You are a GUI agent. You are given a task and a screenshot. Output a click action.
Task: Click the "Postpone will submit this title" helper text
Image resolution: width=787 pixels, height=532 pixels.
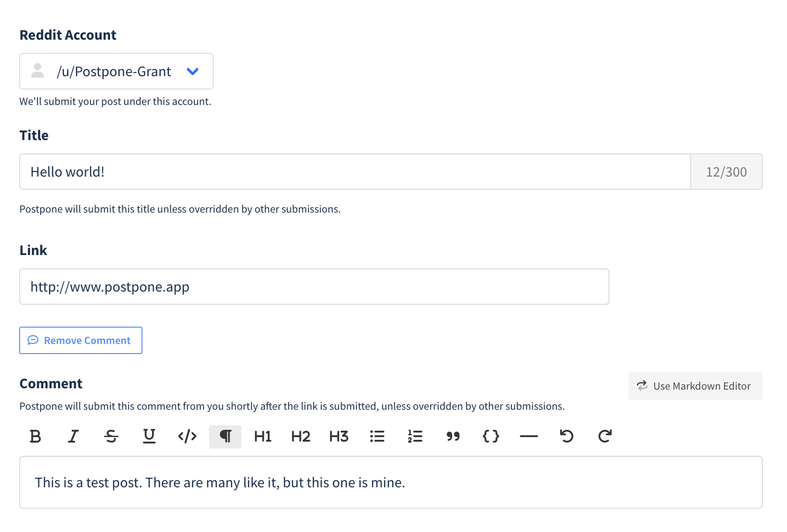(180, 209)
